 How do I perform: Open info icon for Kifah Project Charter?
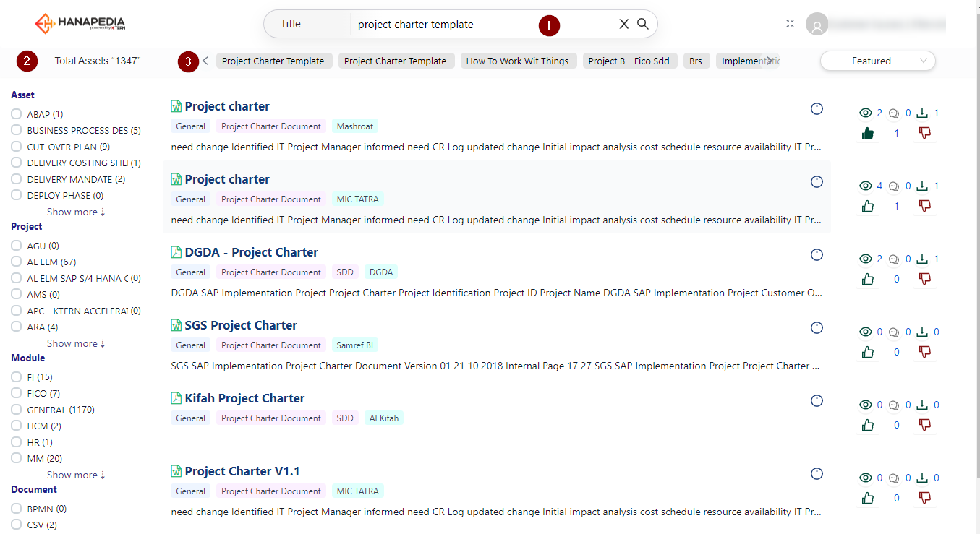point(817,401)
